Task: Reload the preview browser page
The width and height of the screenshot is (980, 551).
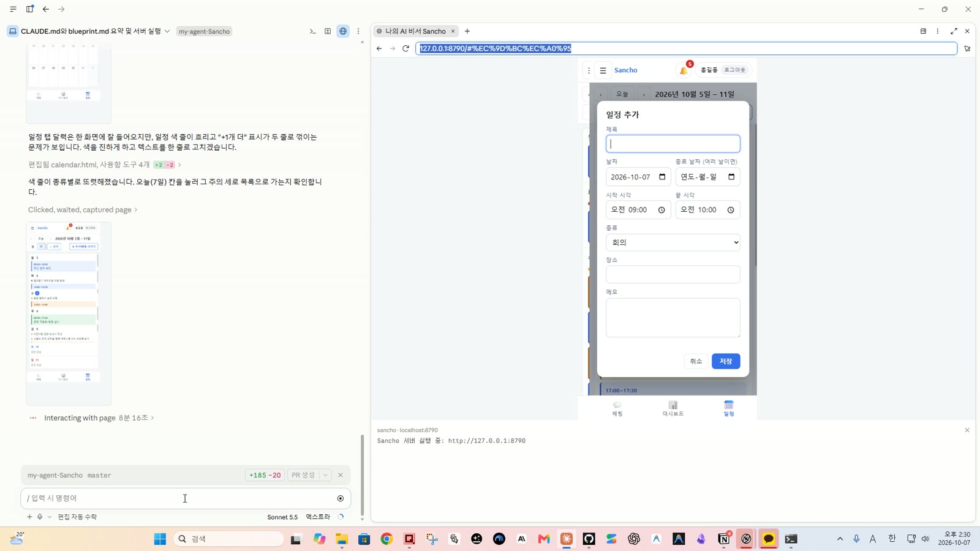Action: pos(405,48)
